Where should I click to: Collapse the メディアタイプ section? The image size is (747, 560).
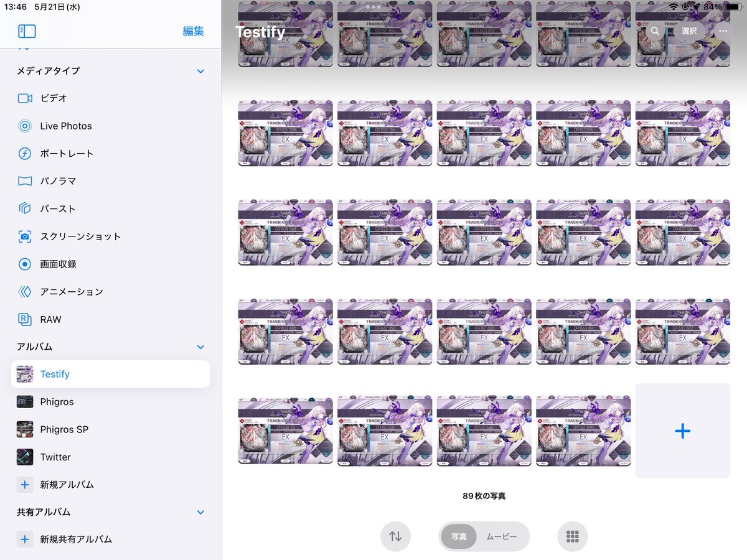(x=200, y=71)
